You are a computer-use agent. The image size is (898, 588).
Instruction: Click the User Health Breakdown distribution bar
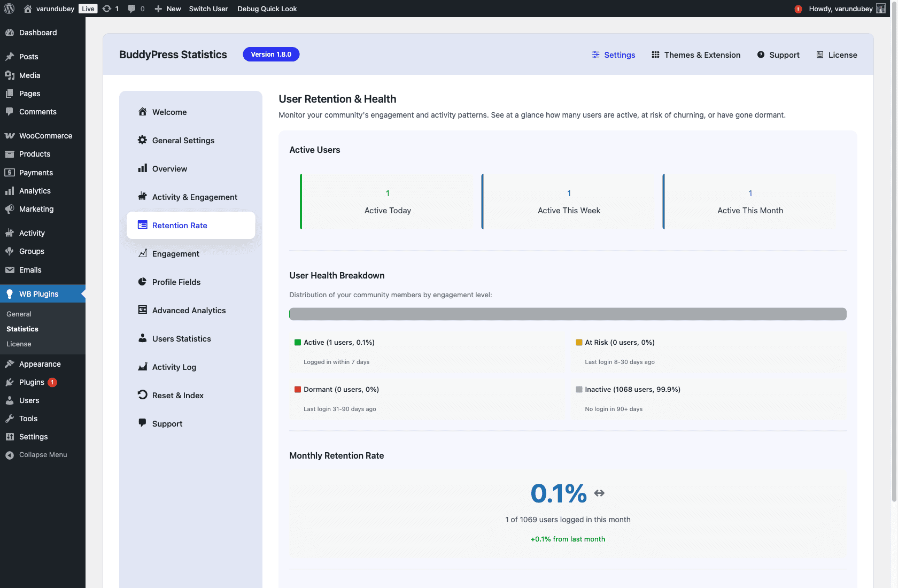[x=568, y=314]
